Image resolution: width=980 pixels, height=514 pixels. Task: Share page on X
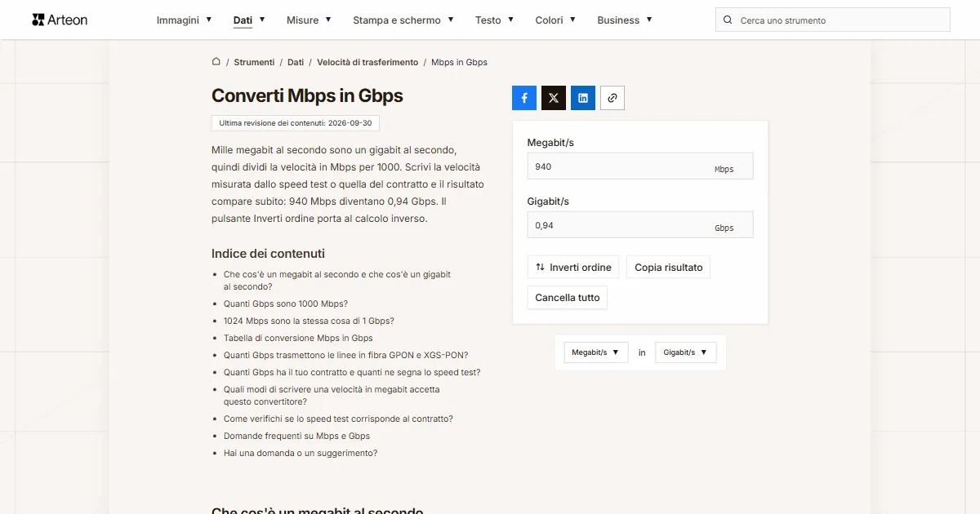(x=554, y=98)
